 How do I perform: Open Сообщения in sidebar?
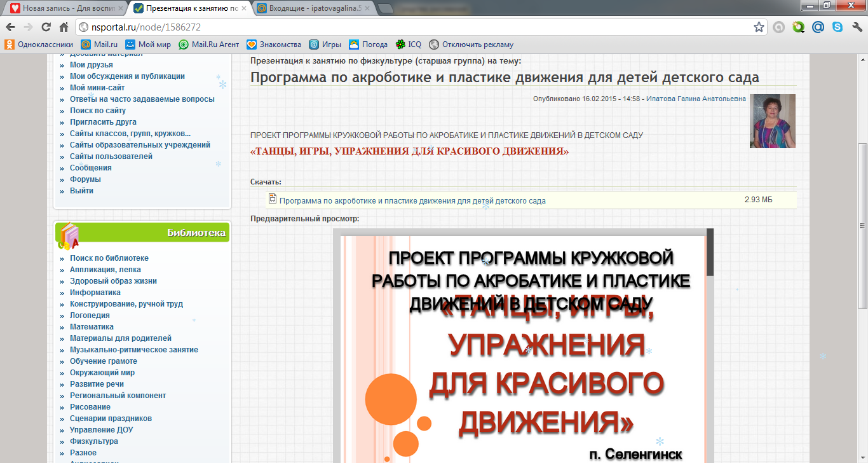(x=91, y=168)
